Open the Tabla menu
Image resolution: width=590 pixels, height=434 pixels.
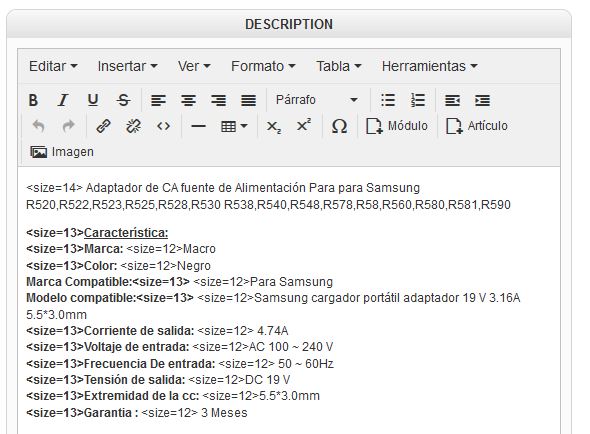(x=339, y=66)
